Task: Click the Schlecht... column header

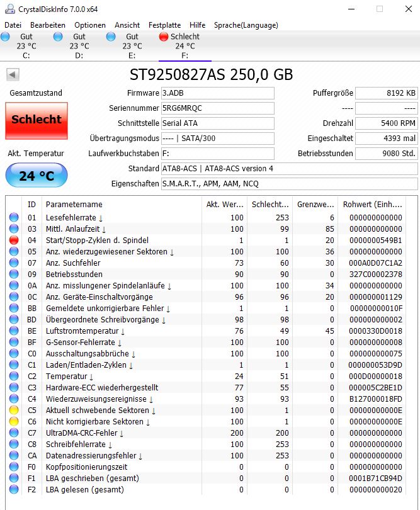Action: coord(270,204)
